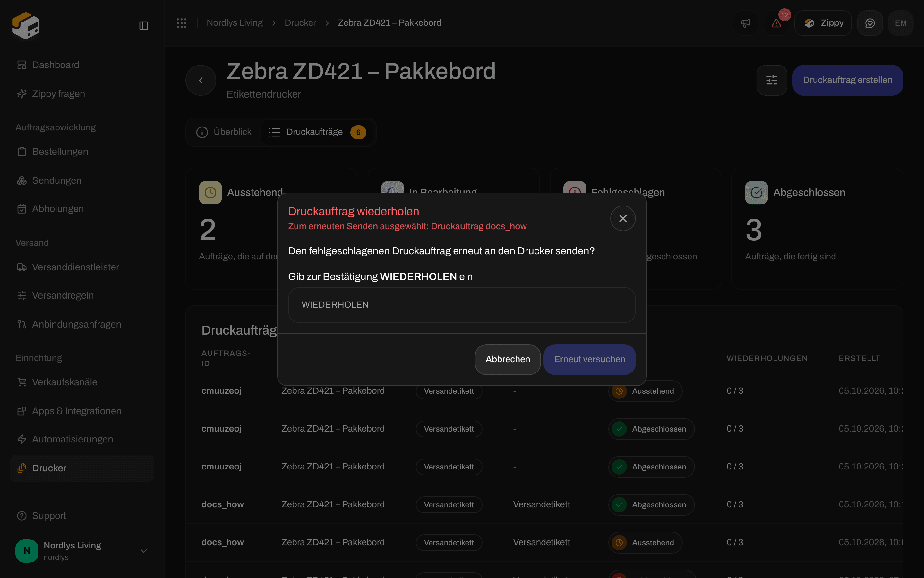Click Druckauftrag erstellen button

pyautogui.click(x=848, y=80)
